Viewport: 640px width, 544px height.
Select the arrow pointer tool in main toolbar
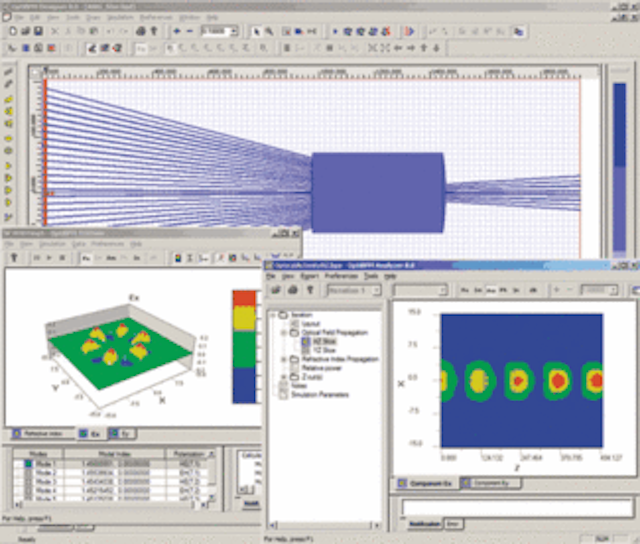(256, 31)
